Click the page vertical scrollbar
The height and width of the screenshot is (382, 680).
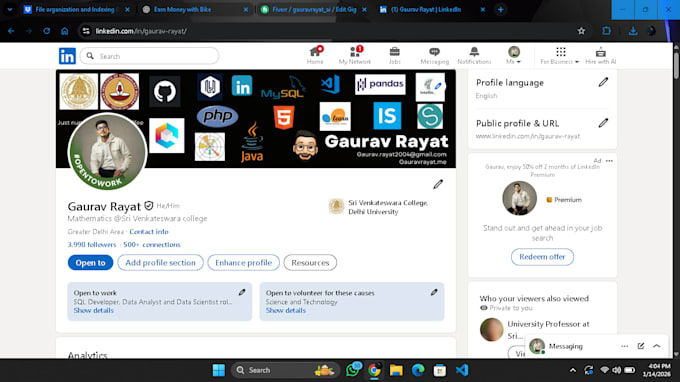click(x=676, y=65)
